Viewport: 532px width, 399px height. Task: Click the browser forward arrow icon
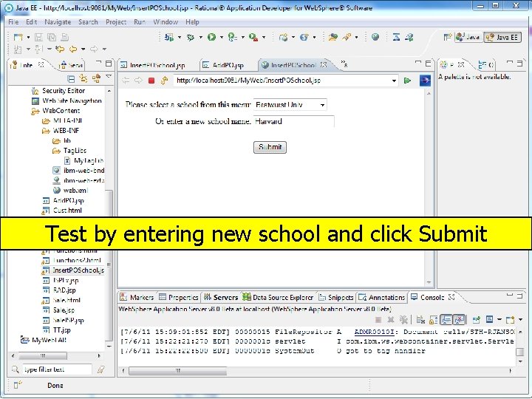click(x=138, y=81)
